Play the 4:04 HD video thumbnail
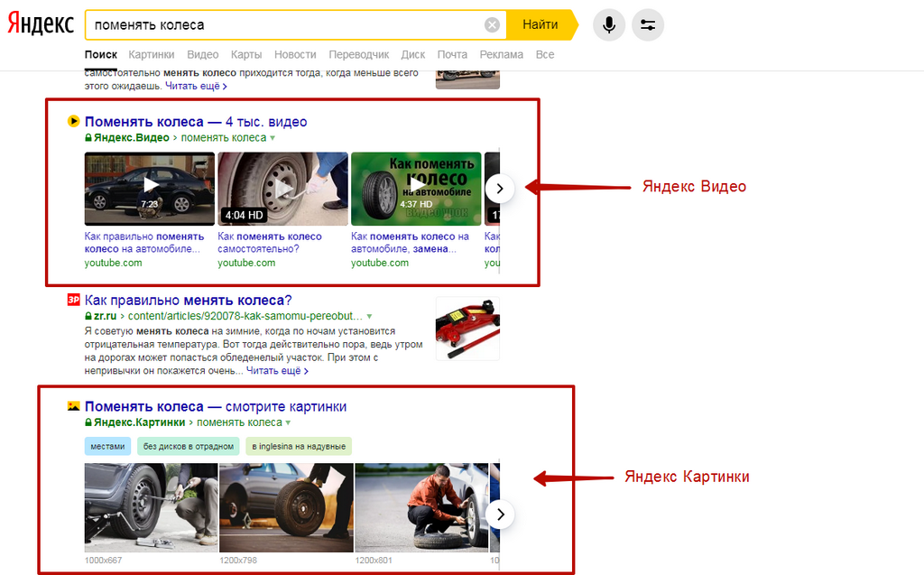The image size is (924, 575). pyautogui.click(x=282, y=189)
